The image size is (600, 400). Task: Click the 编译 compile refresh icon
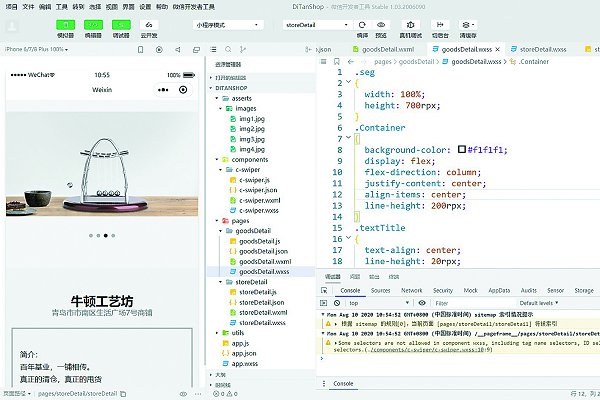[362, 25]
